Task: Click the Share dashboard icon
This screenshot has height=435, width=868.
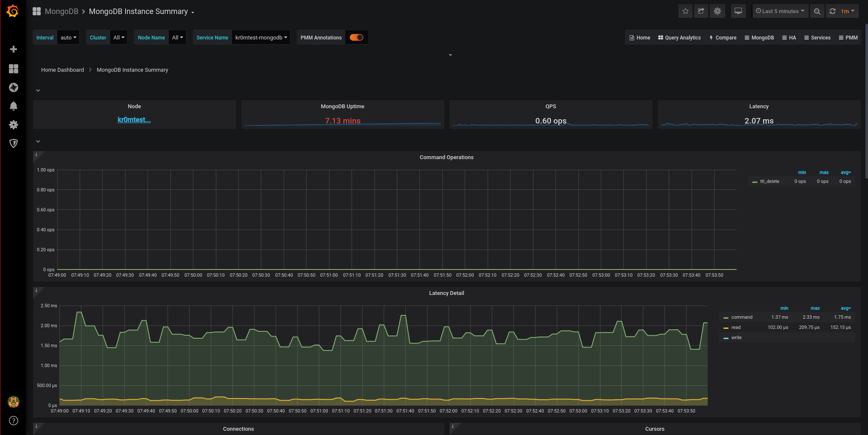Action: point(701,11)
